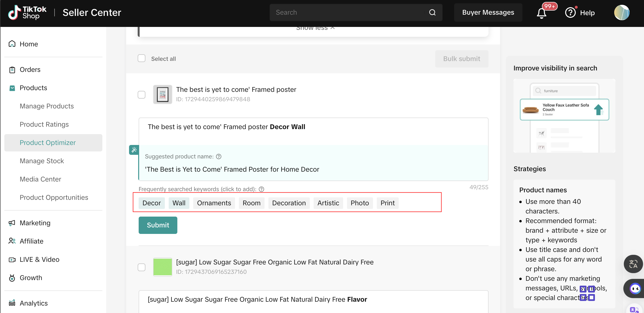Click the AI magic wand suggestion icon
Image resolution: width=644 pixels, height=313 pixels.
(x=134, y=150)
